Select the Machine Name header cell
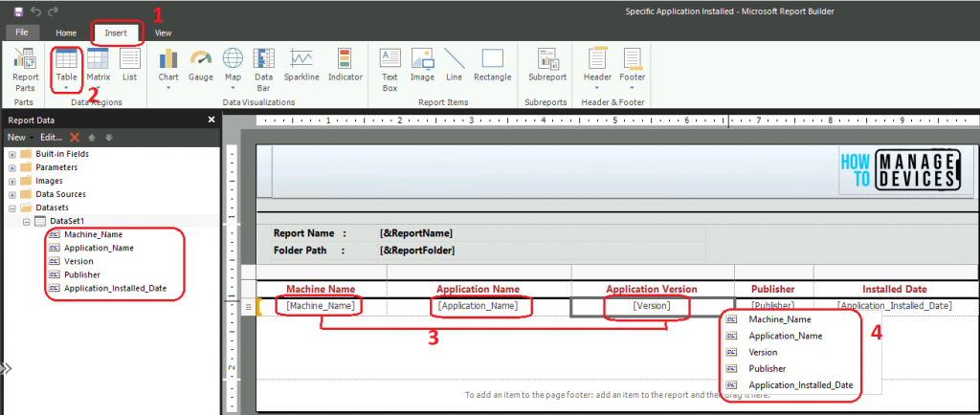Viewport: 980px width, 415px height. coord(322,289)
